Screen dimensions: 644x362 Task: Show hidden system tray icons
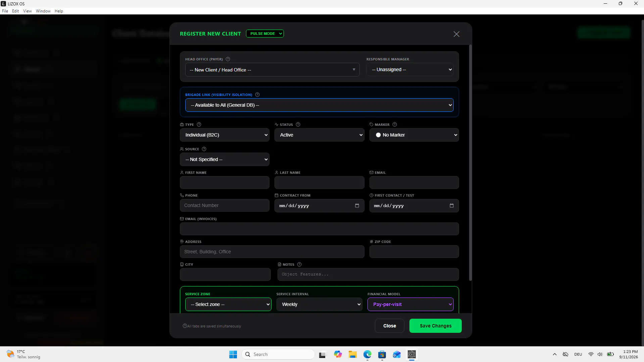point(555,354)
